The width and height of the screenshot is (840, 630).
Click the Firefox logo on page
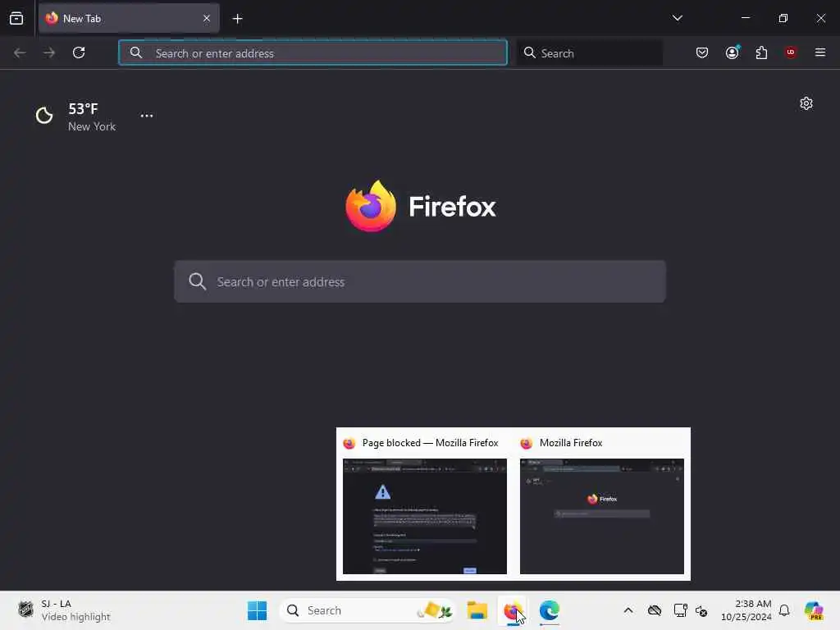coord(421,206)
